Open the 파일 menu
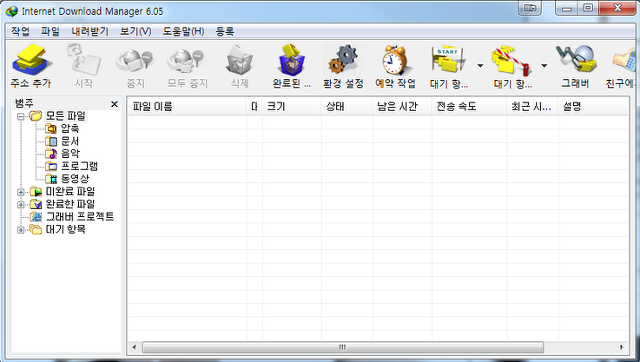 [50, 31]
